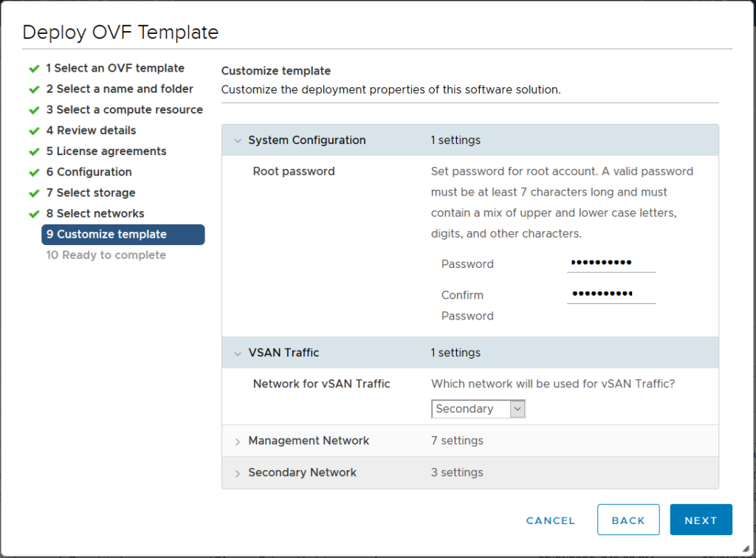756x558 pixels.
Task: Click the Next button
Action: point(700,520)
